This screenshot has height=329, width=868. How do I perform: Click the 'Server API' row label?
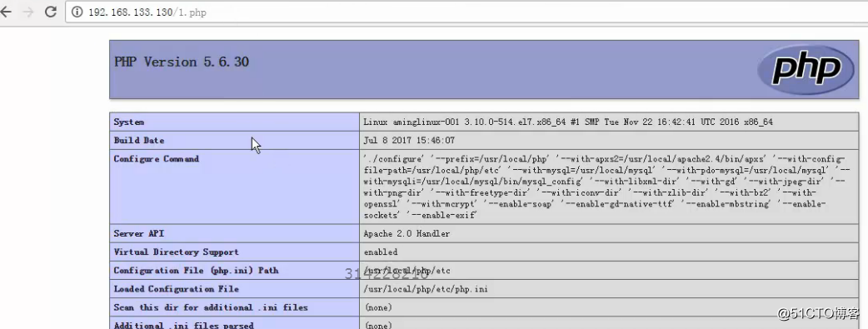tap(138, 234)
